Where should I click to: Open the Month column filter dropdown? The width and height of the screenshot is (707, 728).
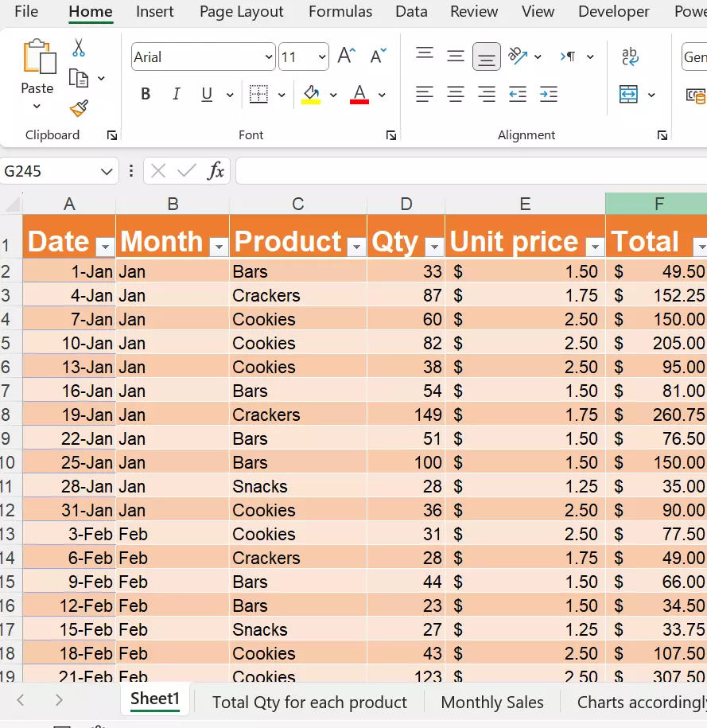pos(219,247)
